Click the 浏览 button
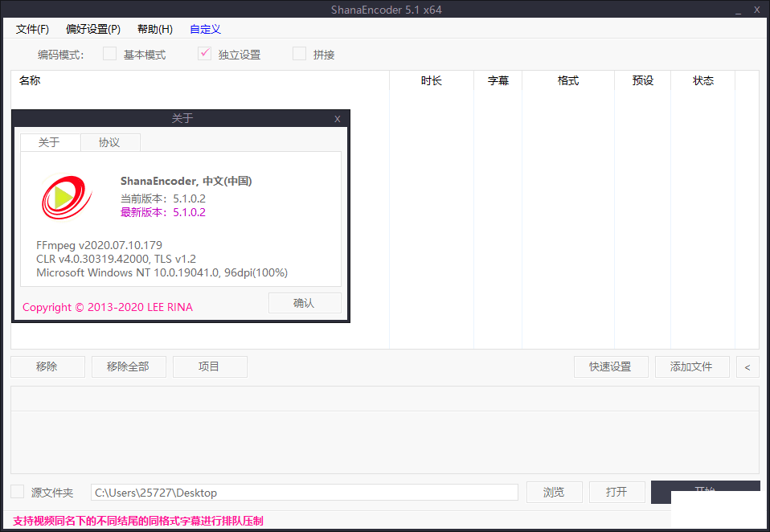Viewport: 770px width, 532px height. pos(555,492)
